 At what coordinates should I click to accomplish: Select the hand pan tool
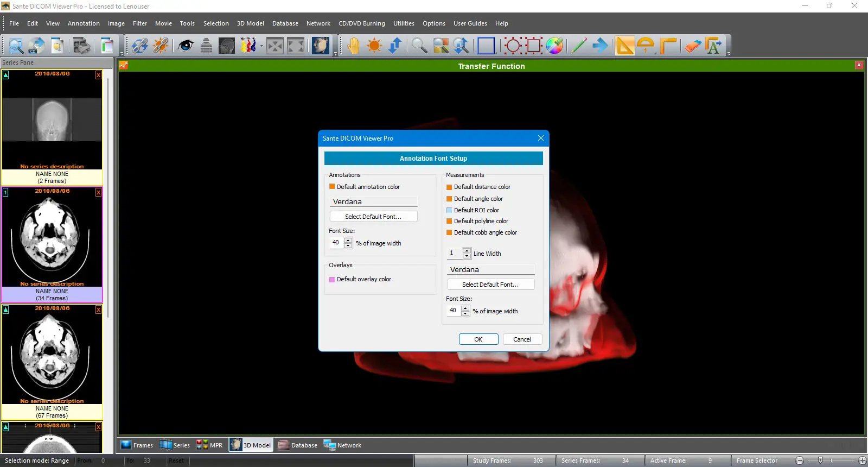(x=353, y=46)
